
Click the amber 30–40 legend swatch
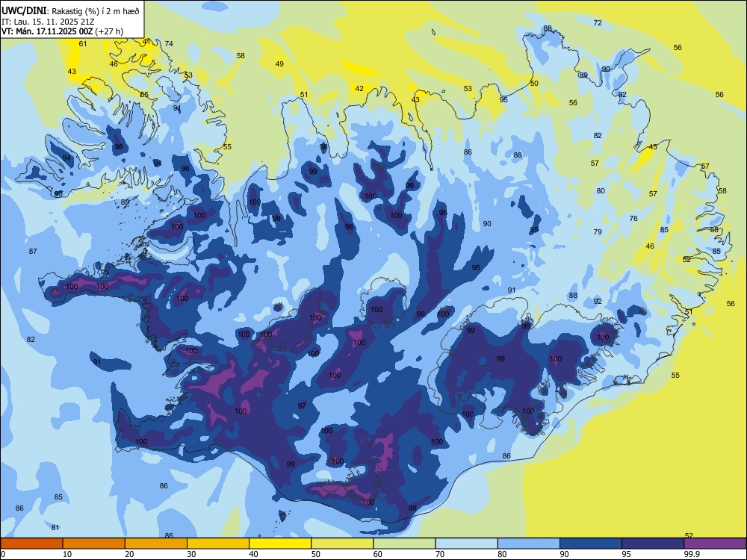[x=218, y=544]
